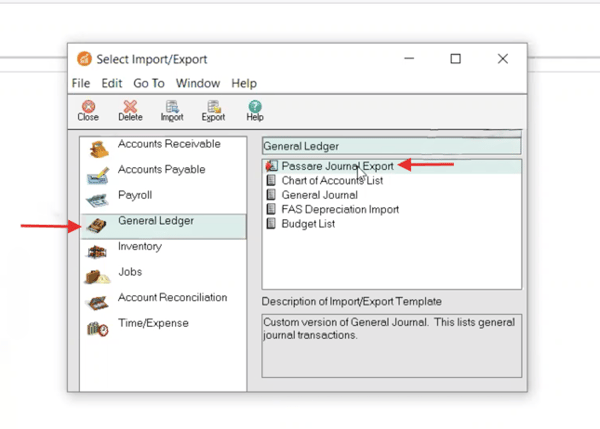Click the Chart of Accounts List icon
600x429 pixels.
[271, 180]
